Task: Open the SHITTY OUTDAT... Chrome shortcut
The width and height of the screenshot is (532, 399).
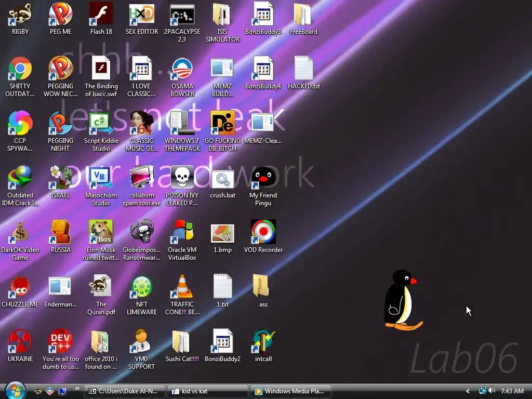Action: (20, 69)
